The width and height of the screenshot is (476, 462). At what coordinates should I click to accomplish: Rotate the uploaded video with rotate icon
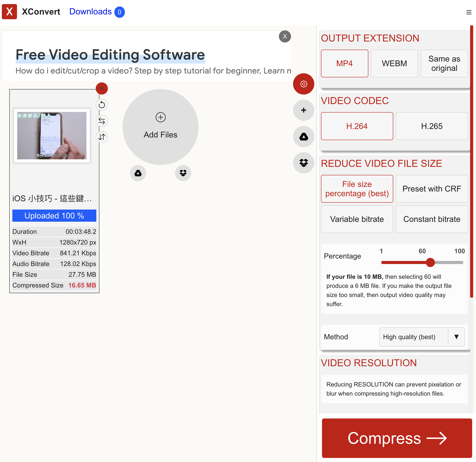tap(102, 105)
